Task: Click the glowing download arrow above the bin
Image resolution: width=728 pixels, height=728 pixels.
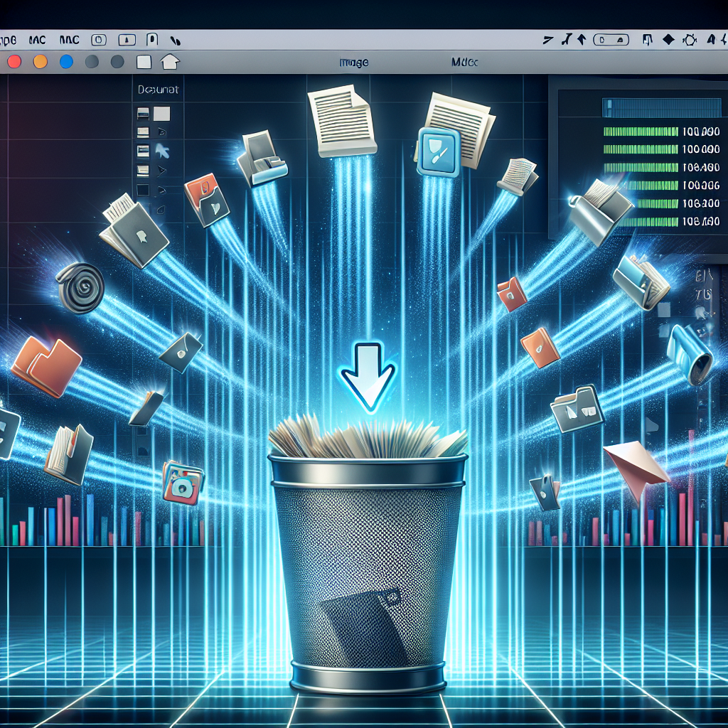Action: tap(368, 377)
